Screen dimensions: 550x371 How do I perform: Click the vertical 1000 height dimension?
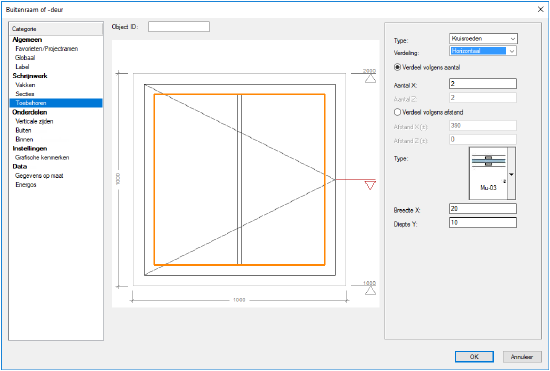[118, 179]
